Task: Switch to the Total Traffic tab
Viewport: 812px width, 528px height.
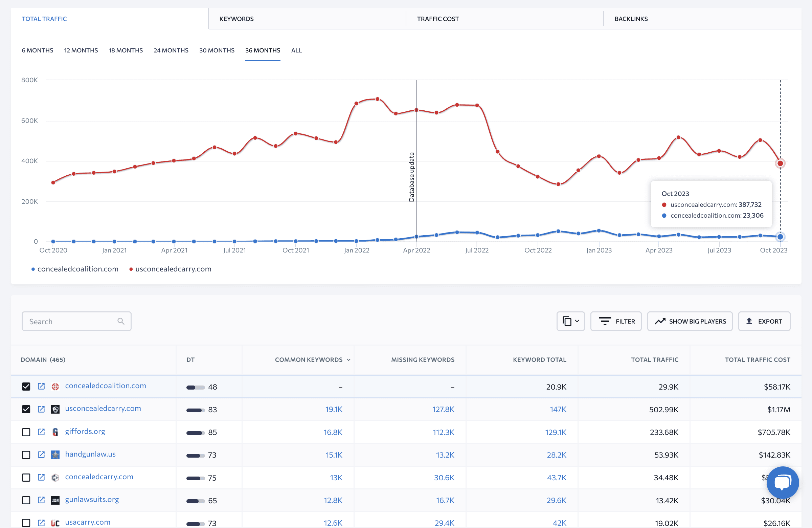Action: [44, 19]
